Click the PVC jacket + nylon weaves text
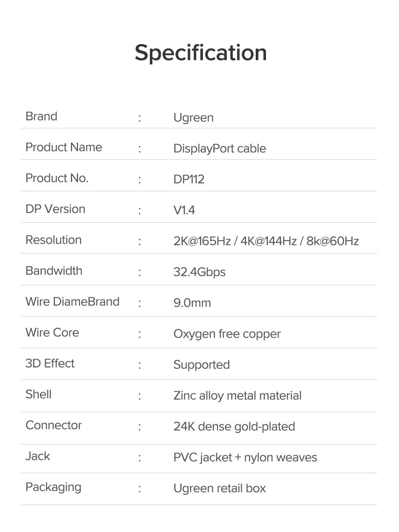This screenshot has height=532, width=399. (x=245, y=457)
